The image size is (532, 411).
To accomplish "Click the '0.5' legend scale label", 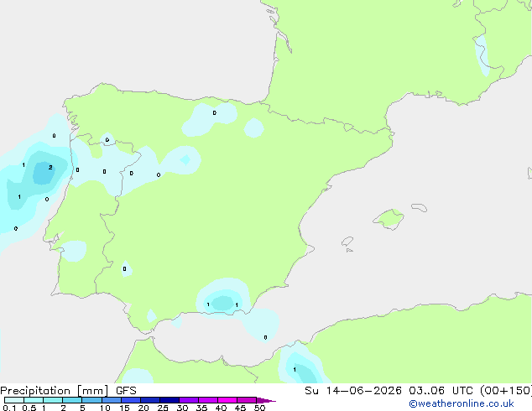I will [29, 408].
